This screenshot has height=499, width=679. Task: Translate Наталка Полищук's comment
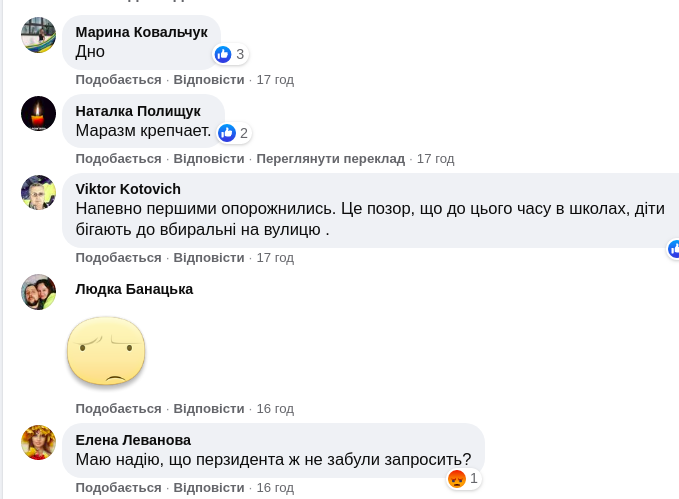click(x=330, y=158)
